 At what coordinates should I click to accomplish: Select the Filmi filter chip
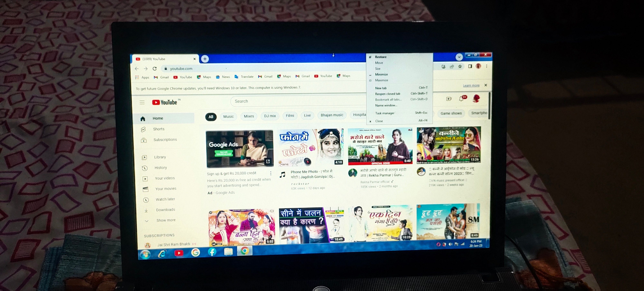pyautogui.click(x=290, y=116)
